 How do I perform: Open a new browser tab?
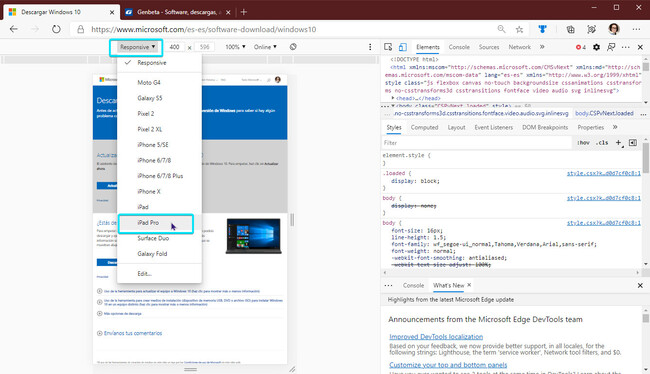pos(244,12)
